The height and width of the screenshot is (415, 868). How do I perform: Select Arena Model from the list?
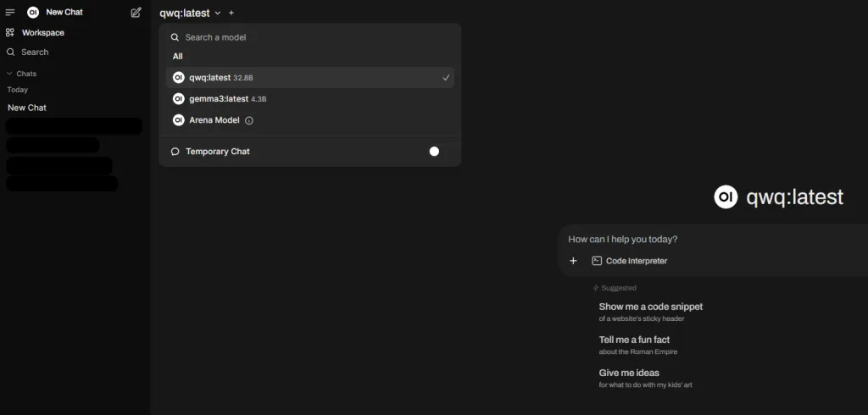pyautogui.click(x=310, y=120)
